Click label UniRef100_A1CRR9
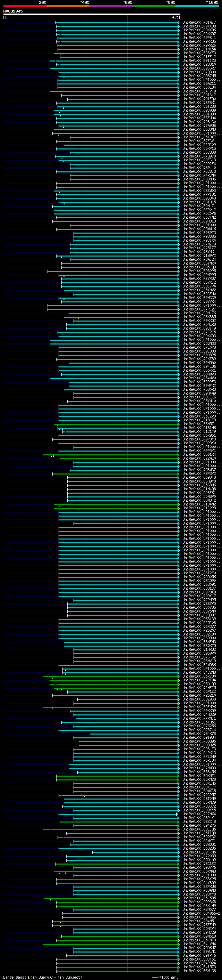 (199, 508)
